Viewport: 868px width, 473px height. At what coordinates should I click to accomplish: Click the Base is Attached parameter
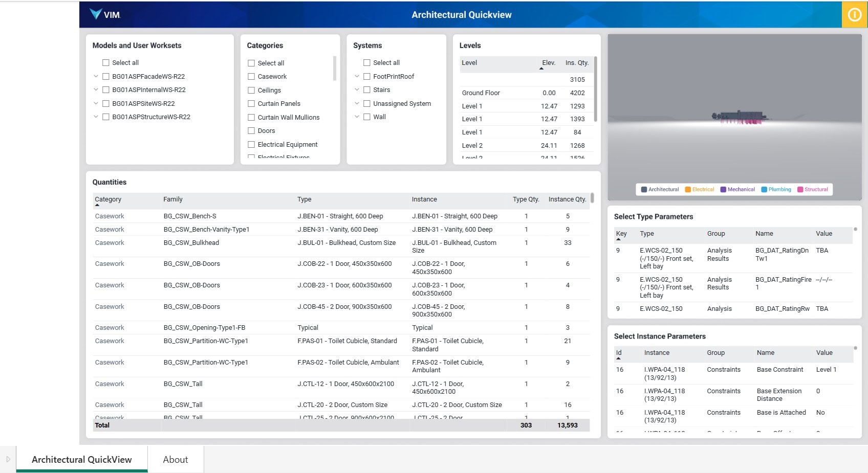[x=781, y=413]
